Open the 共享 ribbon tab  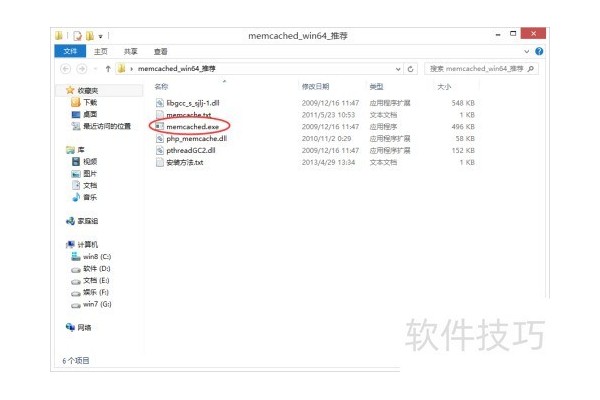coord(130,51)
